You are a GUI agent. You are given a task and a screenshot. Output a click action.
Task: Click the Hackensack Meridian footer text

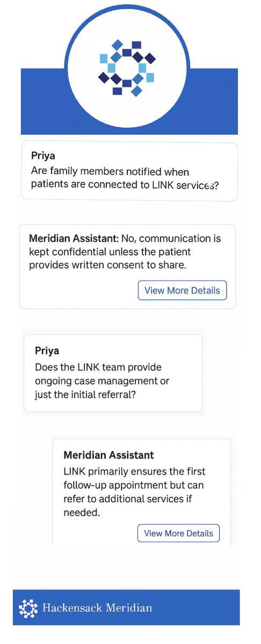[x=97, y=608]
